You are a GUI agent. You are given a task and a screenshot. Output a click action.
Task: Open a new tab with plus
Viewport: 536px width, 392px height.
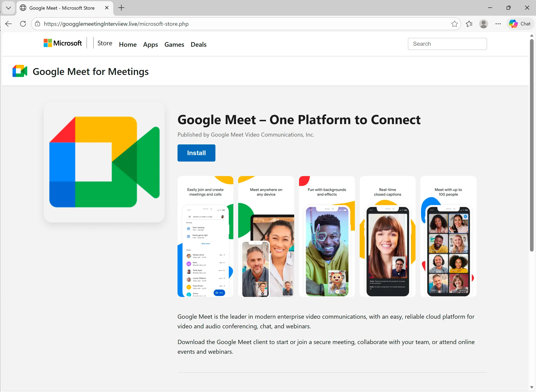click(121, 8)
